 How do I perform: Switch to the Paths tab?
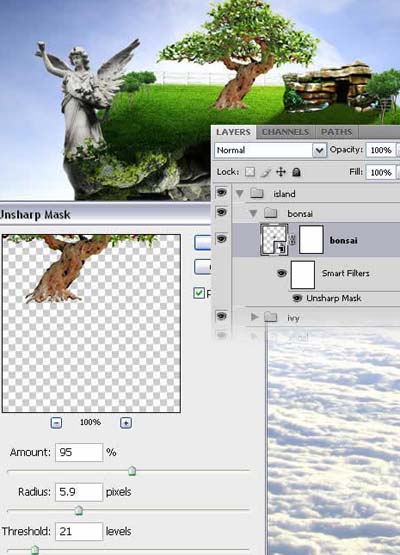coord(336,132)
